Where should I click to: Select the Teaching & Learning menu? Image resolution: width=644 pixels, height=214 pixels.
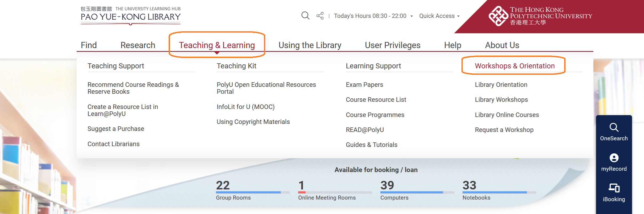point(217,45)
